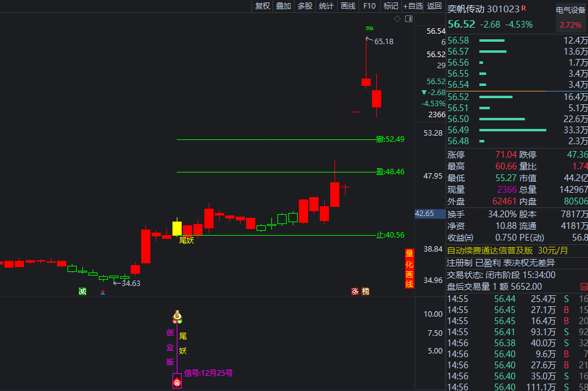The height and width of the screenshot is (391, 588).
Task: Select the 画线 drawing tool
Action: click(348, 6)
